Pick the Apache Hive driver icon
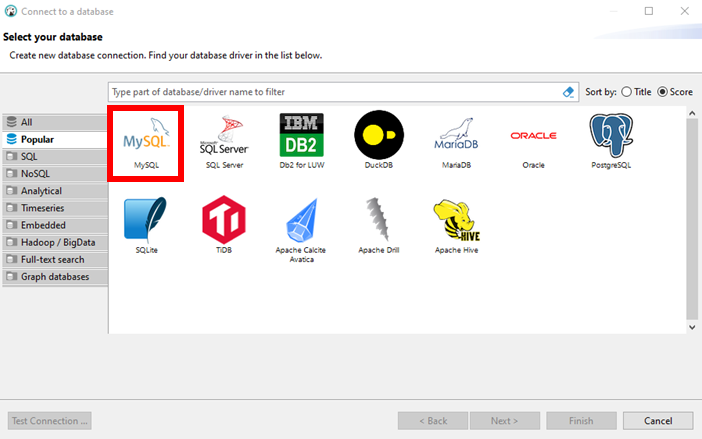This screenshot has height=439, width=702. pyautogui.click(x=456, y=226)
